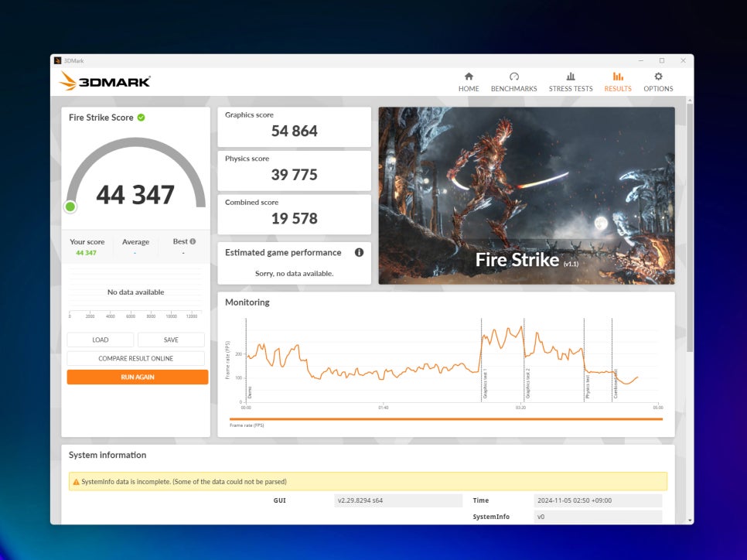Select the RESULTS tab
The height and width of the screenshot is (560, 747).
tap(617, 82)
